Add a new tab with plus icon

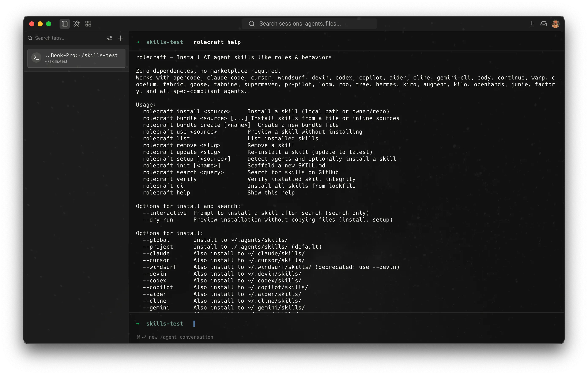click(x=120, y=38)
